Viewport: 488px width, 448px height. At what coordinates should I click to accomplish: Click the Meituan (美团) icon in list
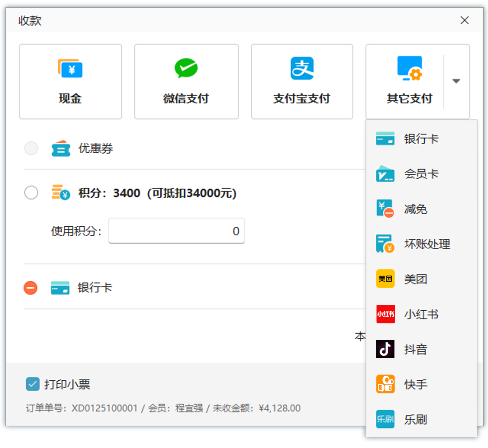[385, 279]
